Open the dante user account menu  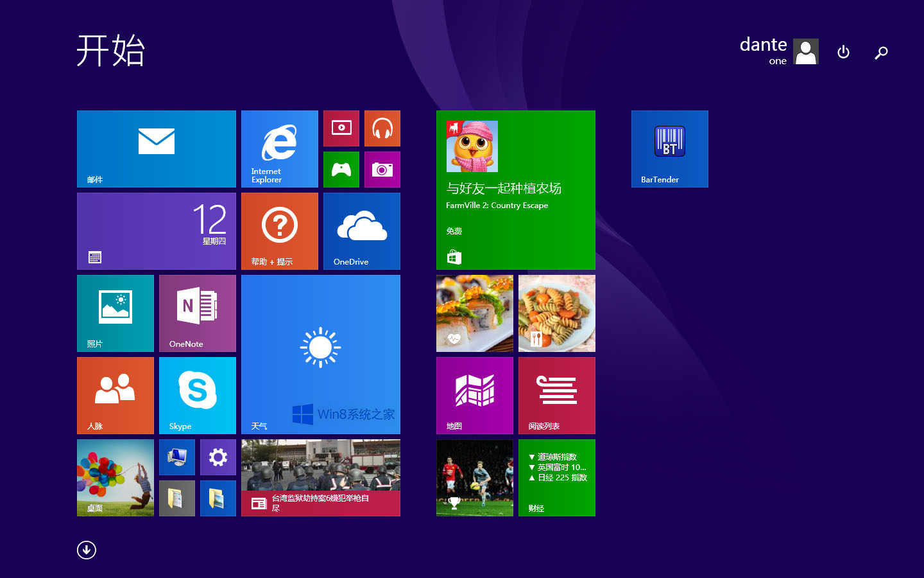(778, 51)
